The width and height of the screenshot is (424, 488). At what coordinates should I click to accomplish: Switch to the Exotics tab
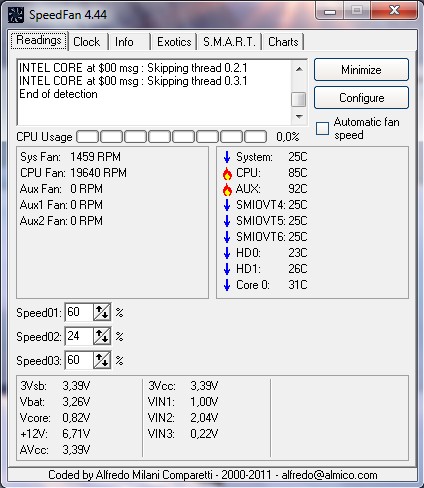(x=174, y=42)
